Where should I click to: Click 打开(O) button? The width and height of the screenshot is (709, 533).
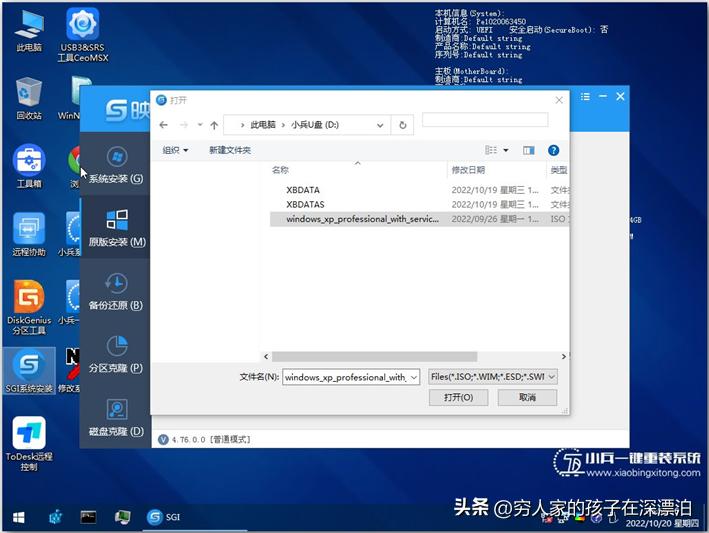458,397
